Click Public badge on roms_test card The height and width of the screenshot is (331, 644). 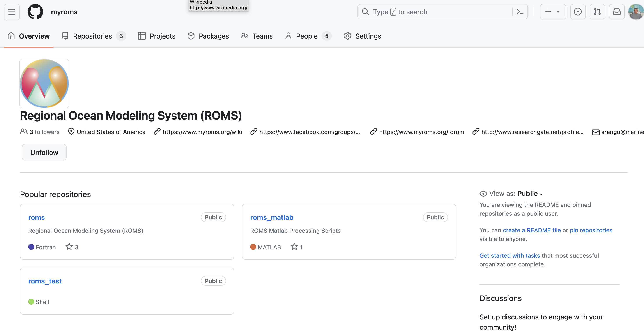[213, 281]
